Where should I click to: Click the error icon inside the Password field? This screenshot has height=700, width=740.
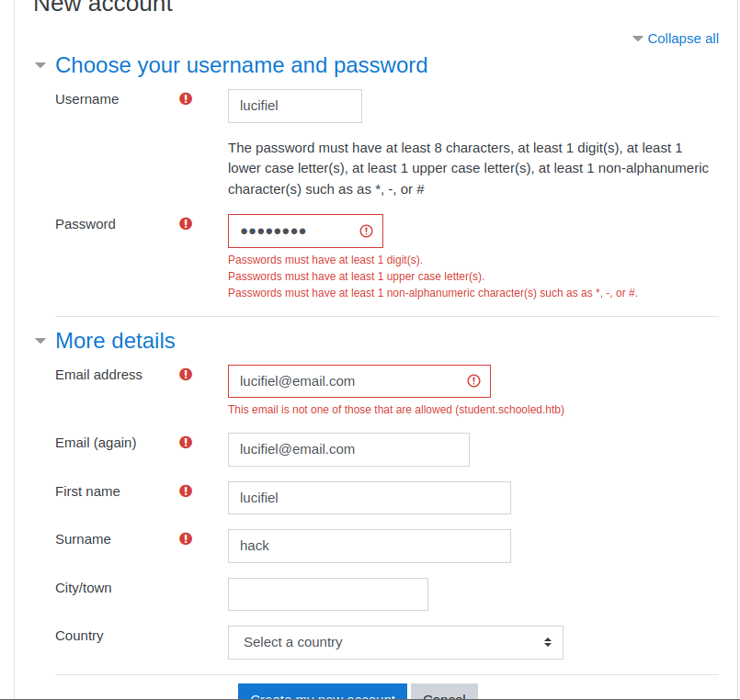point(366,231)
